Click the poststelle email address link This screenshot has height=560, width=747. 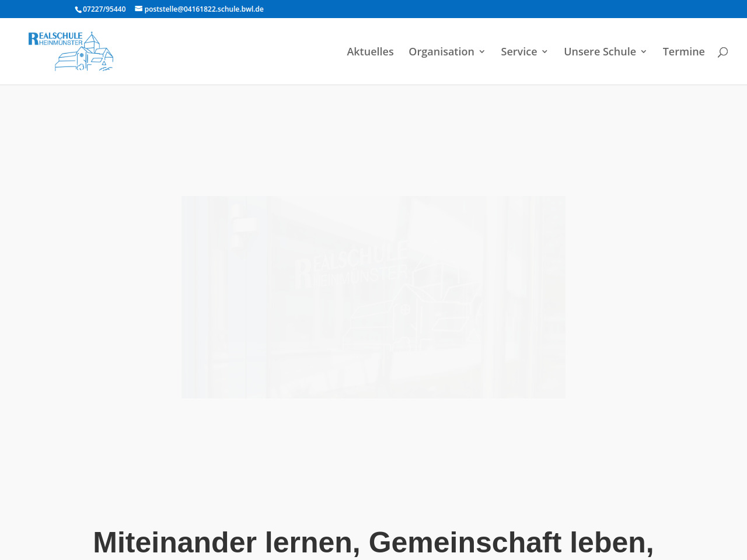coord(204,9)
